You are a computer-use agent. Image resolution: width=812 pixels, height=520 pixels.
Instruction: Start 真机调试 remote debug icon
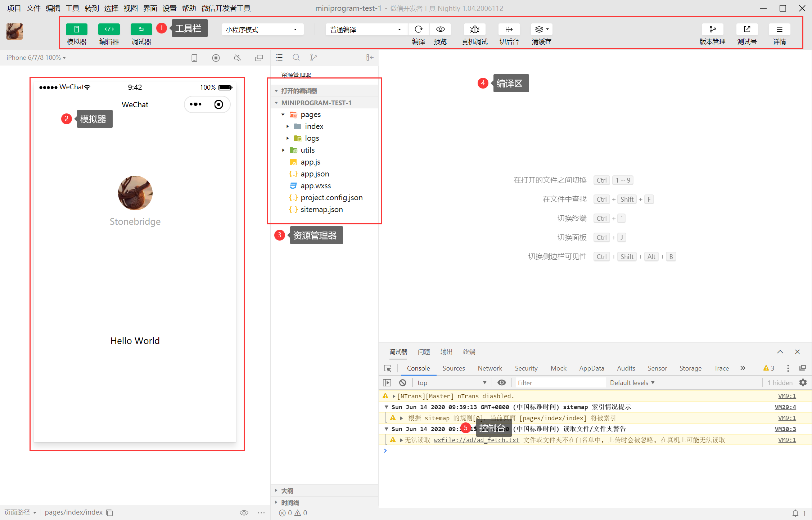(475, 29)
